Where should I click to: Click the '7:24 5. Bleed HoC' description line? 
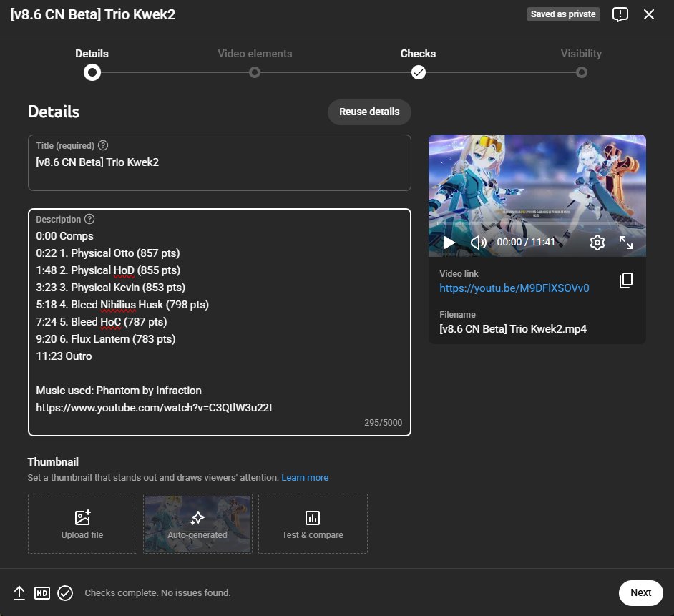(102, 322)
